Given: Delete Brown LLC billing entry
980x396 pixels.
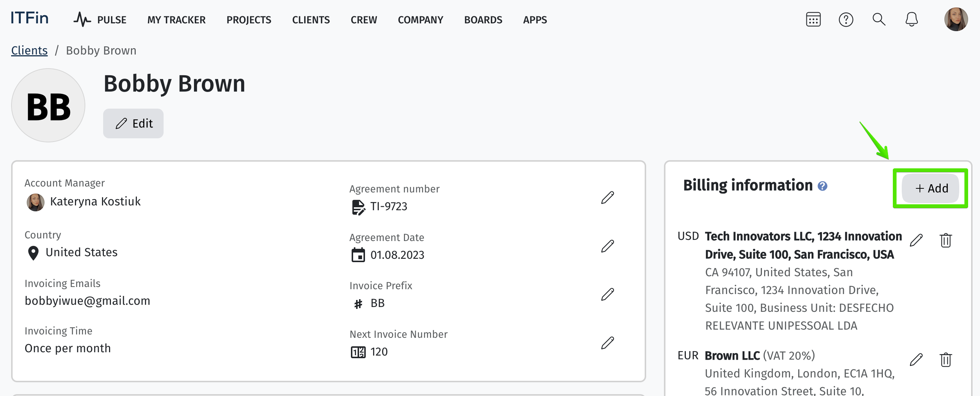Looking at the screenshot, I should [946, 359].
